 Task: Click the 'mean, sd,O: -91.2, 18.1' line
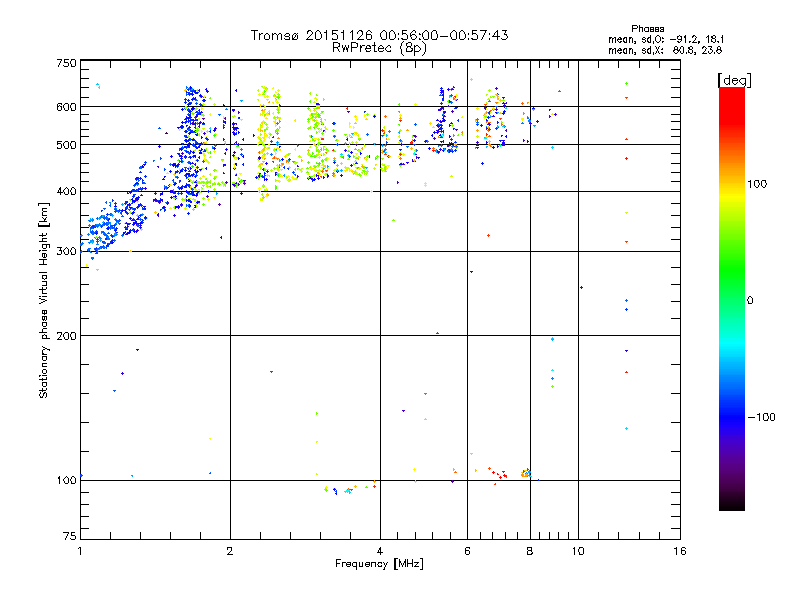(x=666, y=40)
